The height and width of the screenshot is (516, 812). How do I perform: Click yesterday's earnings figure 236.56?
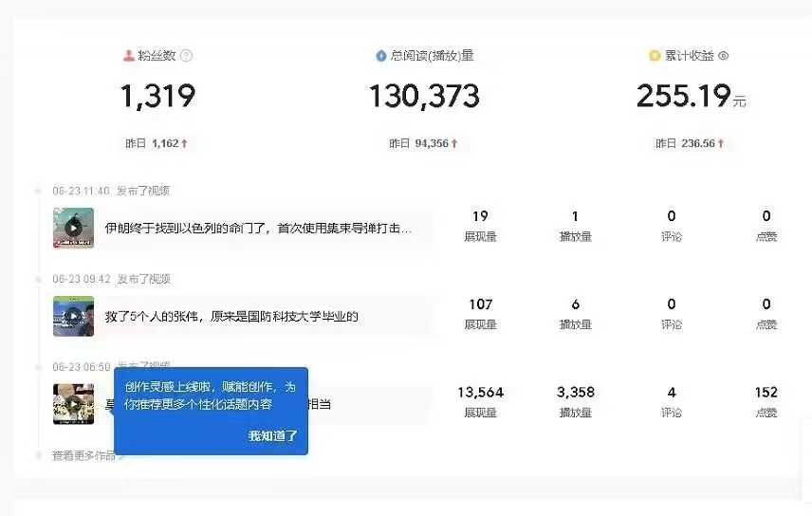click(x=698, y=143)
